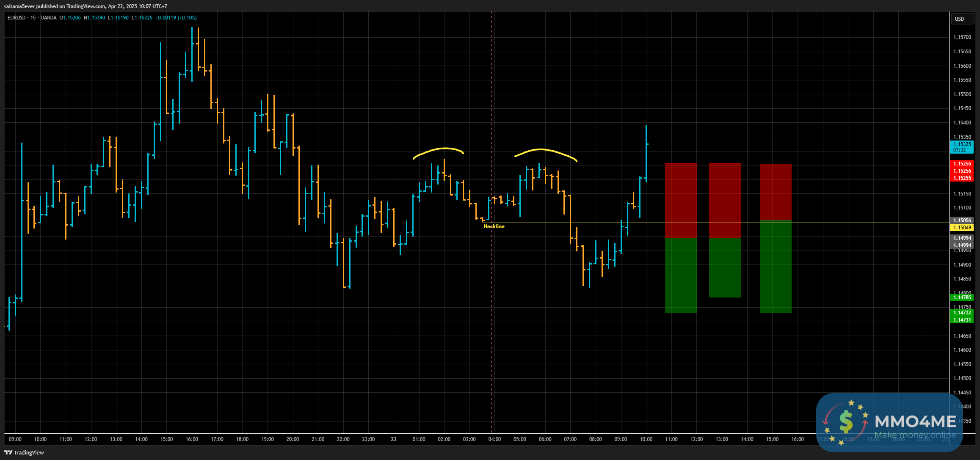Image resolution: width=980 pixels, height=460 pixels.
Task: Select the middle short position's green target zone
Action: click(725, 267)
